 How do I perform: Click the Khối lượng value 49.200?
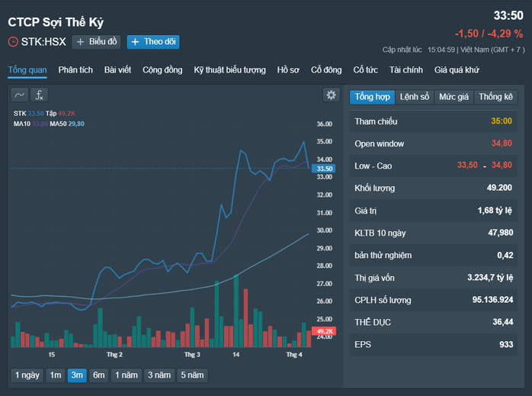[x=499, y=188]
